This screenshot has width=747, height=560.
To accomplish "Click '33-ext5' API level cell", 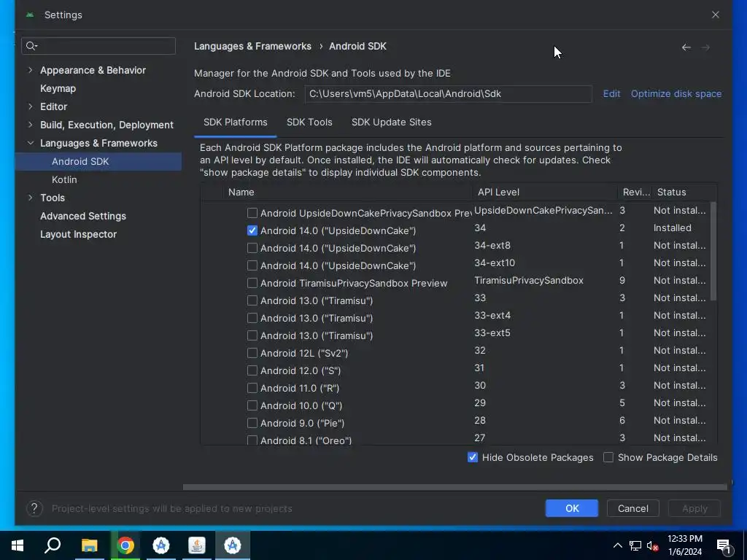I will (x=492, y=332).
